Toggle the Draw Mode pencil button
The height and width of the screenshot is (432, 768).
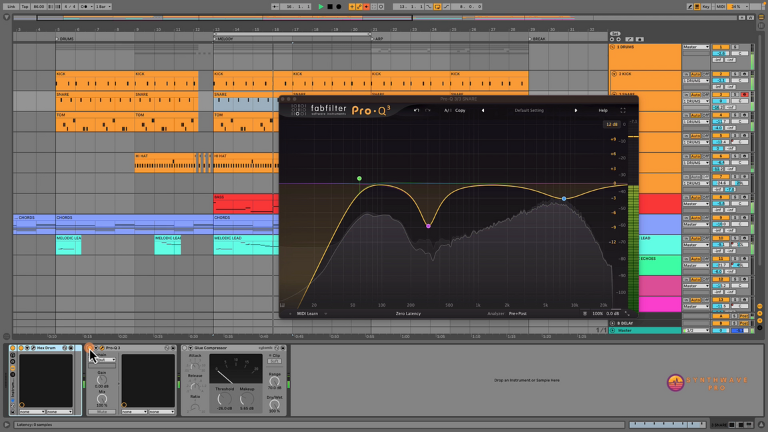(690, 7)
